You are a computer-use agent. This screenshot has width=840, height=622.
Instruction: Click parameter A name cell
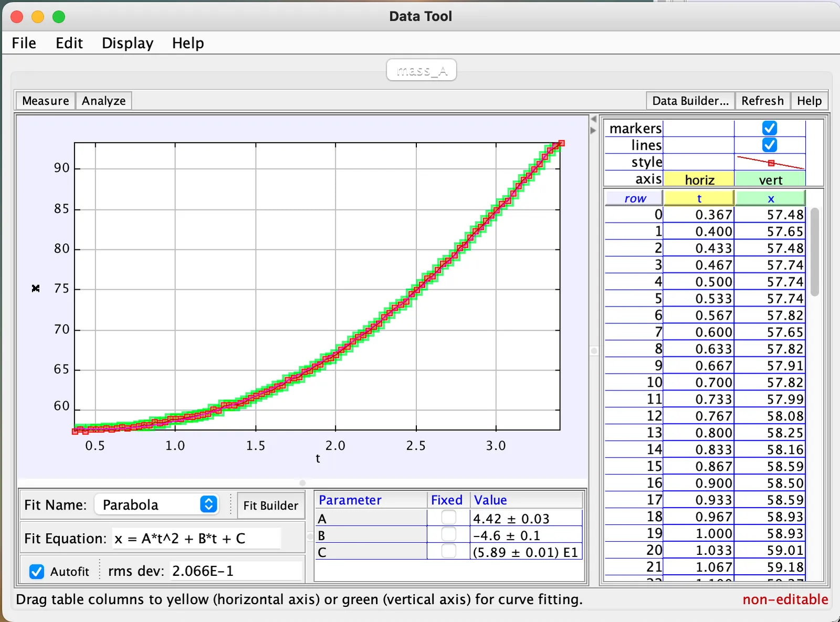[x=371, y=519]
